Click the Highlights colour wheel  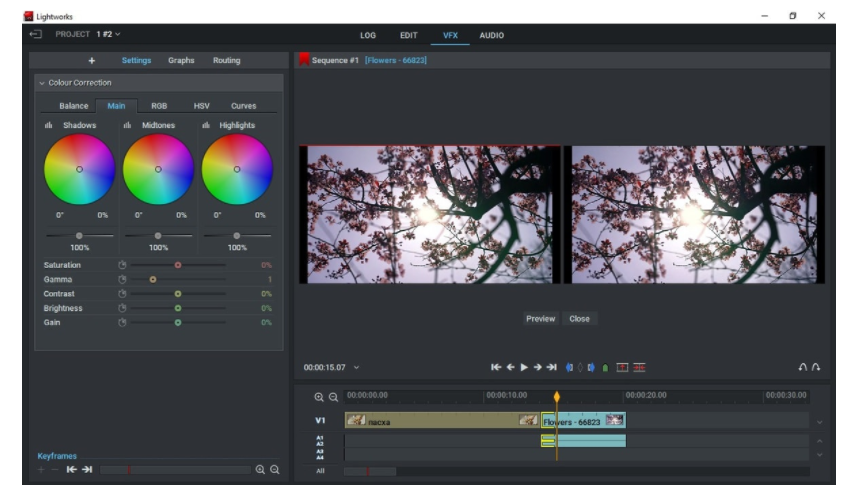(237, 169)
